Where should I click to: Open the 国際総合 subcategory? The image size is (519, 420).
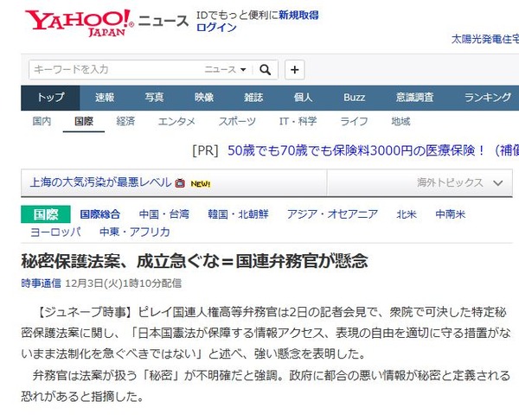click(x=100, y=214)
